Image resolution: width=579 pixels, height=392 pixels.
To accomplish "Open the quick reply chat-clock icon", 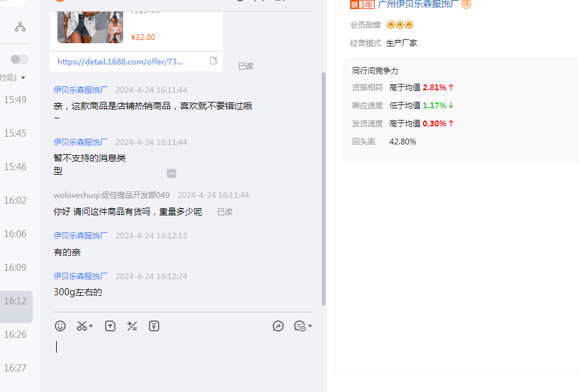I will tap(299, 326).
